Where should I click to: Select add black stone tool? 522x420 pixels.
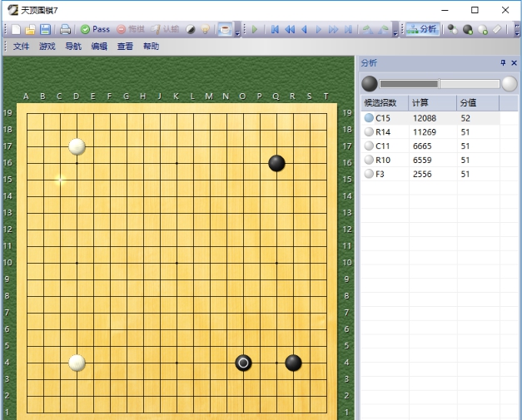click(468, 30)
